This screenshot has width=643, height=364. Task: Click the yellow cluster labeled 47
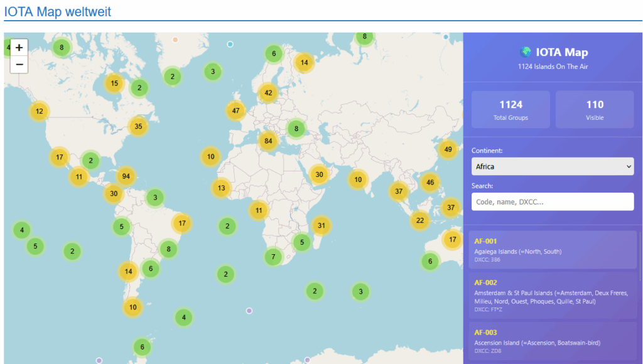point(235,110)
